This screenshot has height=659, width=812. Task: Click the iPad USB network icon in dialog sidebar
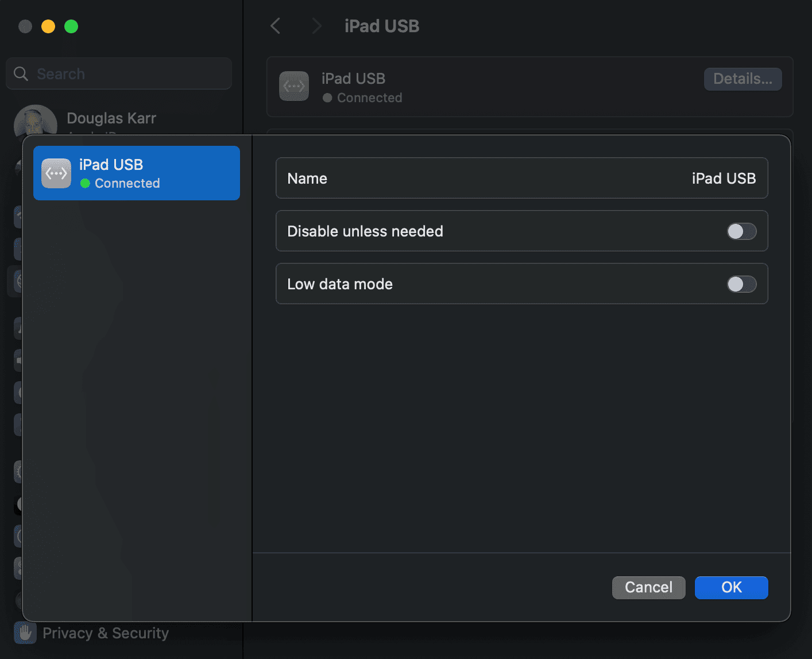pos(56,173)
